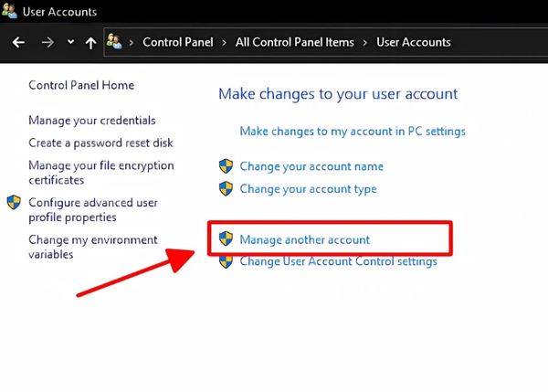Click shield icon beside Change your account name
The image size is (548, 392).
(x=227, y=166)
